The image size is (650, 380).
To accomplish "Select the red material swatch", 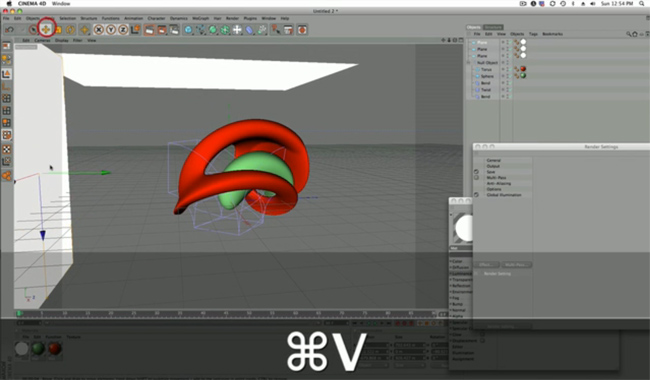I will 55,349.
